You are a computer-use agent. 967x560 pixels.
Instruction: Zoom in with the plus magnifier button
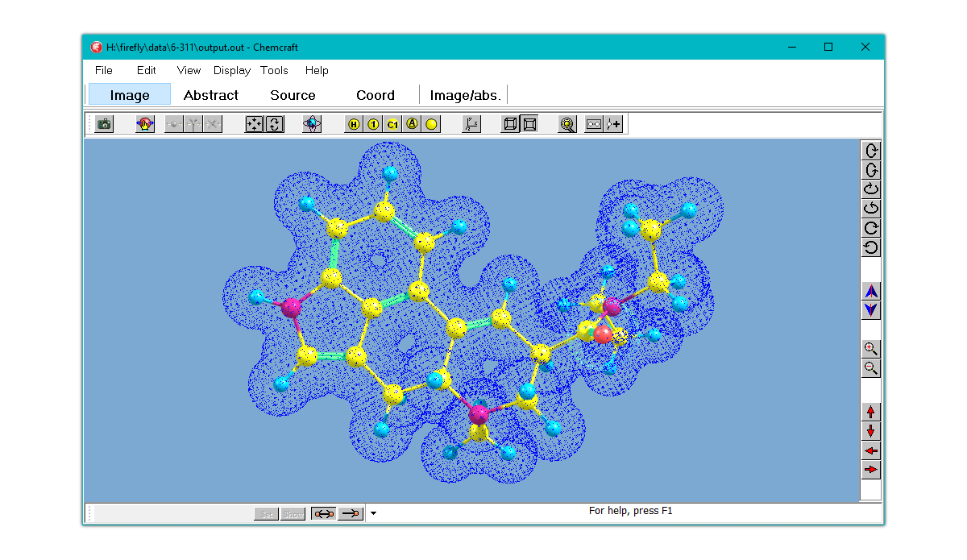(870, 349)
